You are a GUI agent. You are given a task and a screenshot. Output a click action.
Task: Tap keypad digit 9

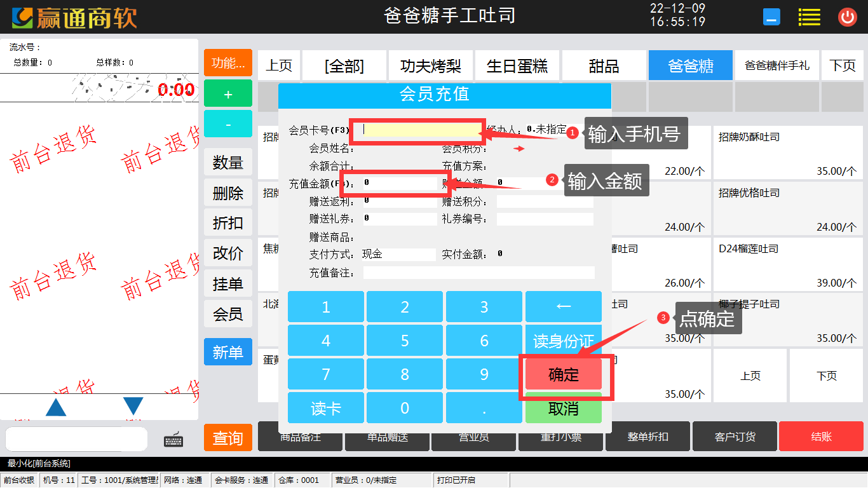point(484,374)
